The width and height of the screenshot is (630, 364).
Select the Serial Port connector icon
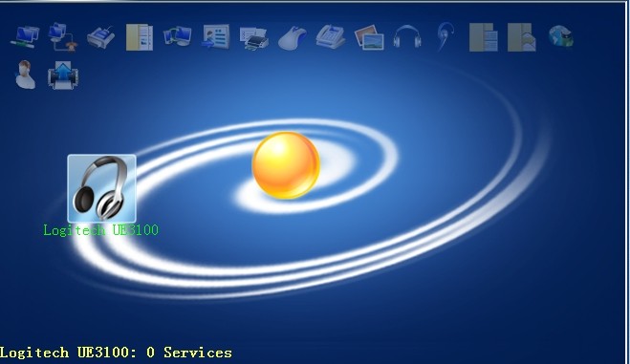tap(100, 37)
